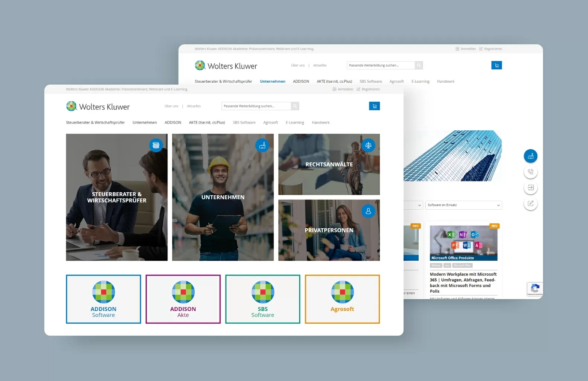Click the phone contact floating button

[x=531, y=172]
